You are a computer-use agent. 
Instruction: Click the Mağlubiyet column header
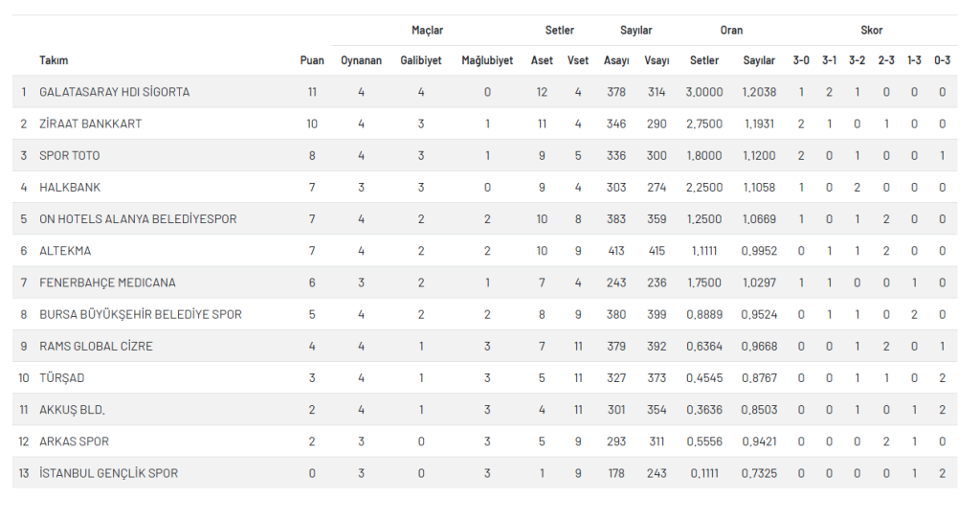tap(487, 60)
